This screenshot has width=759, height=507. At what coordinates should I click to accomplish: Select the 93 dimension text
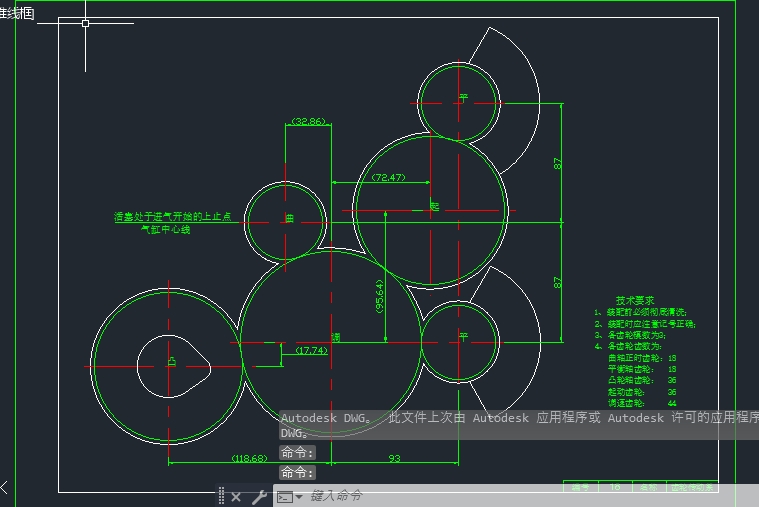coord(395,458)
